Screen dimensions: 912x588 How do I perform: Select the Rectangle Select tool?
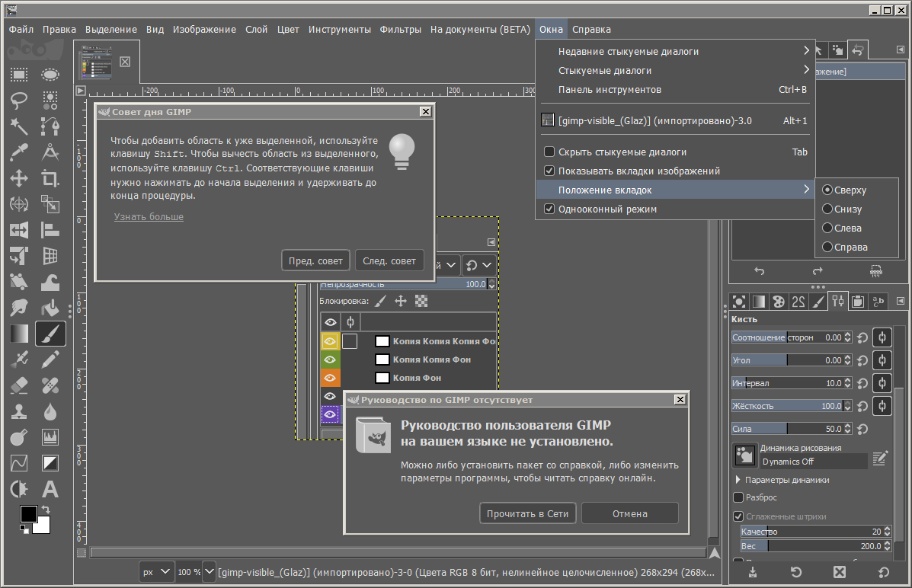[18, 75]
